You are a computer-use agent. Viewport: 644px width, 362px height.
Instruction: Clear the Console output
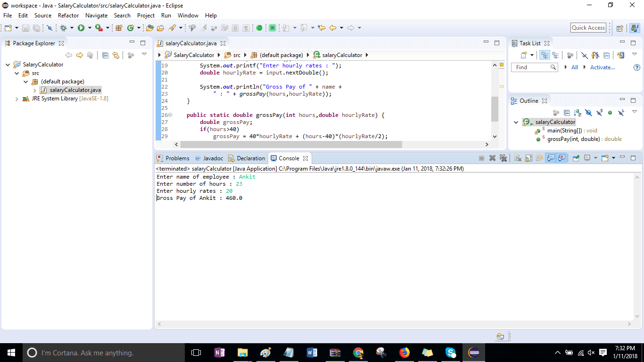[517, 158]
